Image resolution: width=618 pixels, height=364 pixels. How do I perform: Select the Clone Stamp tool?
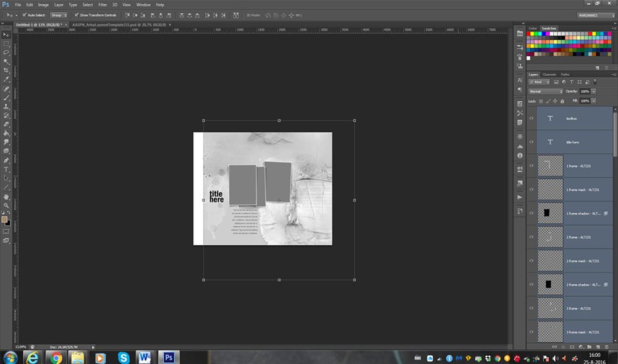[x=6, y=106]
